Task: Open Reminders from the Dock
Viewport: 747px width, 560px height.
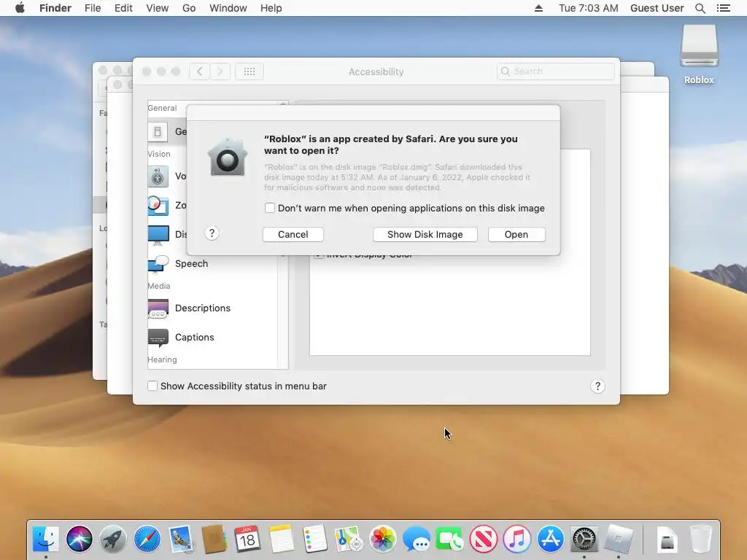Action: 315,540
